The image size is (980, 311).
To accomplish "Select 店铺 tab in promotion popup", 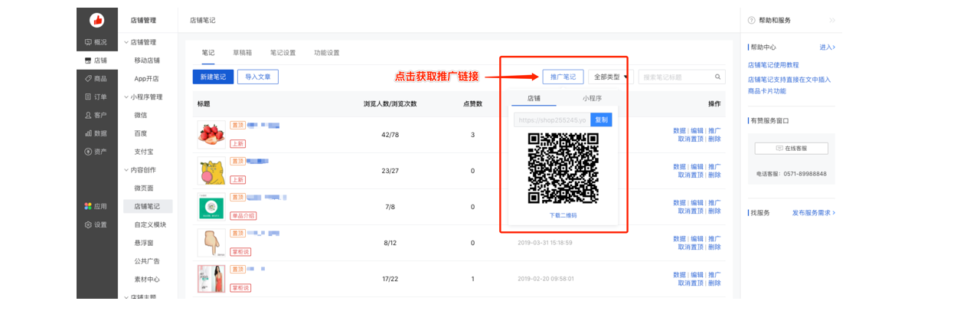I will [534, 99].
